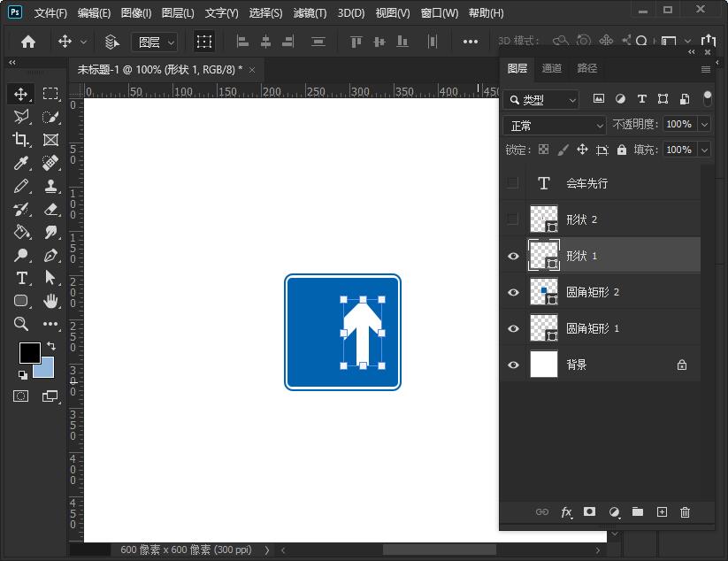Image resolution: width=728 pixels, height=561 pixels.
Task: Expand the 填充 fill slider arrow
Action: point(704,150)
